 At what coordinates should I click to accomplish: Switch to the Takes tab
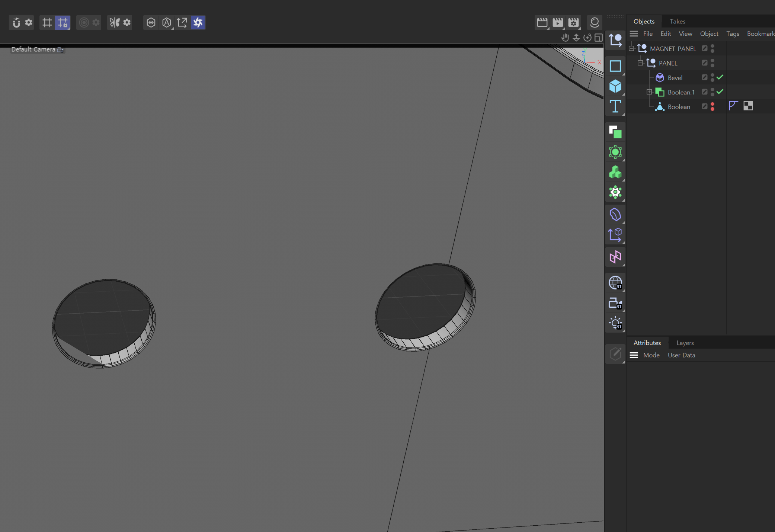point(677,22)
